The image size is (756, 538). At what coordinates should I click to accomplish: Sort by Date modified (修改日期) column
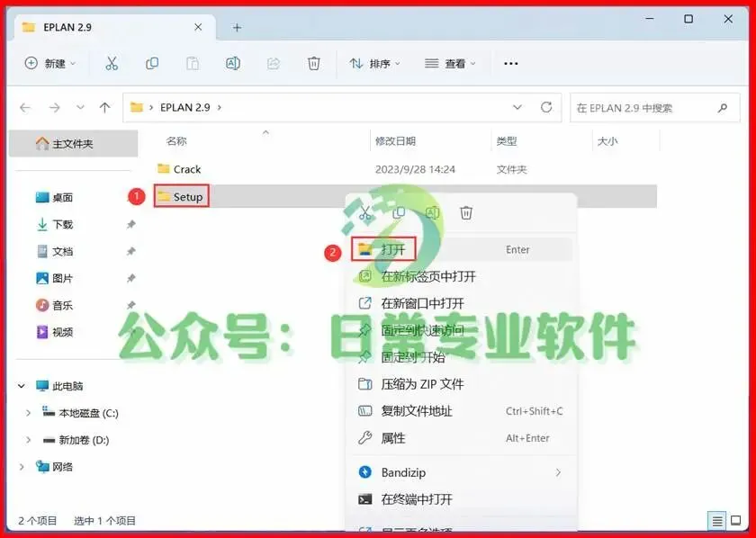point(395,140)
